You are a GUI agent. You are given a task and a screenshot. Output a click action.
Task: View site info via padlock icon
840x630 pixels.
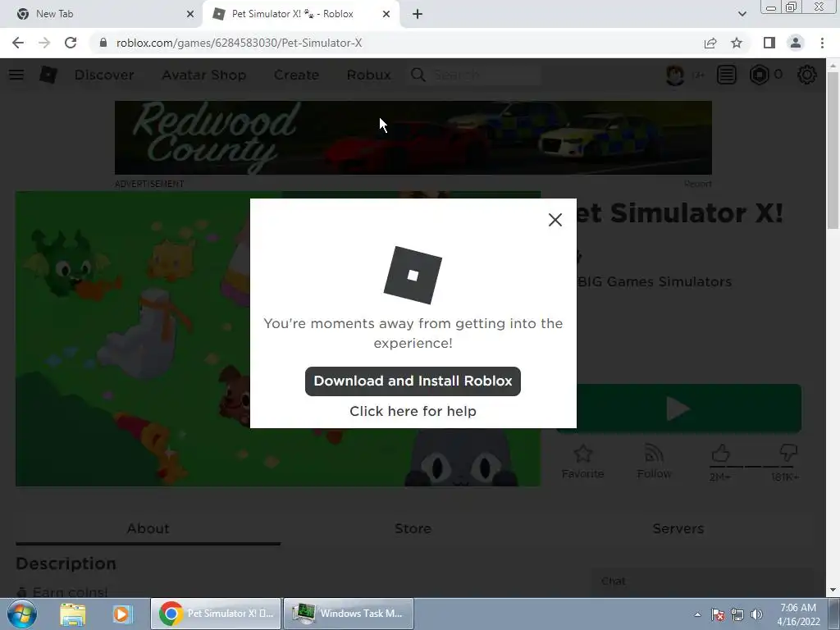point(103,43)
